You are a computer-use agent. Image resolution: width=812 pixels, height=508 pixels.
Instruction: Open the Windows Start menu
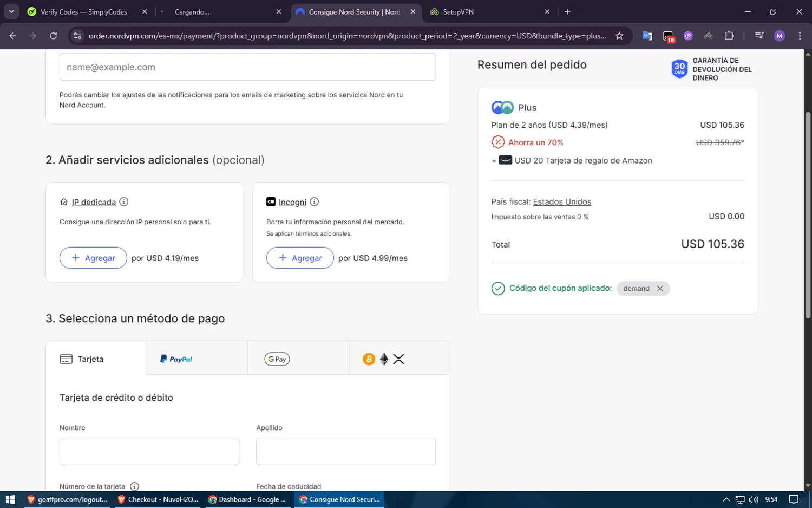[10, 499]
